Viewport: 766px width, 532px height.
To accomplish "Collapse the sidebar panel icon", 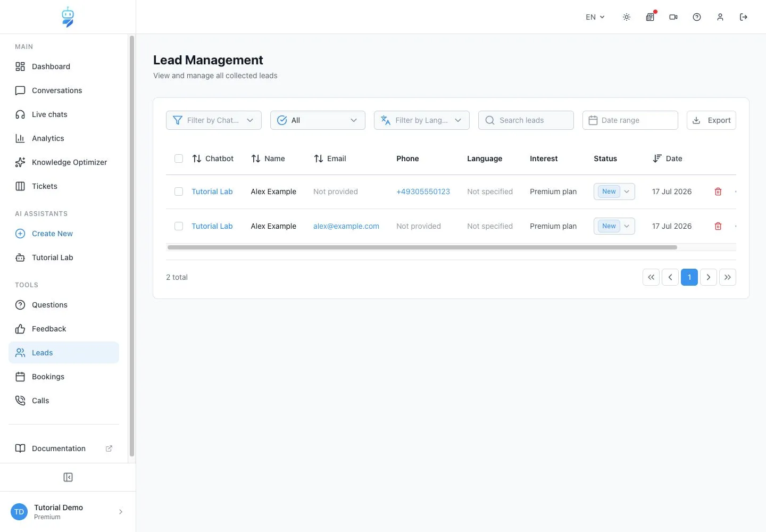I will pos(68,477).
